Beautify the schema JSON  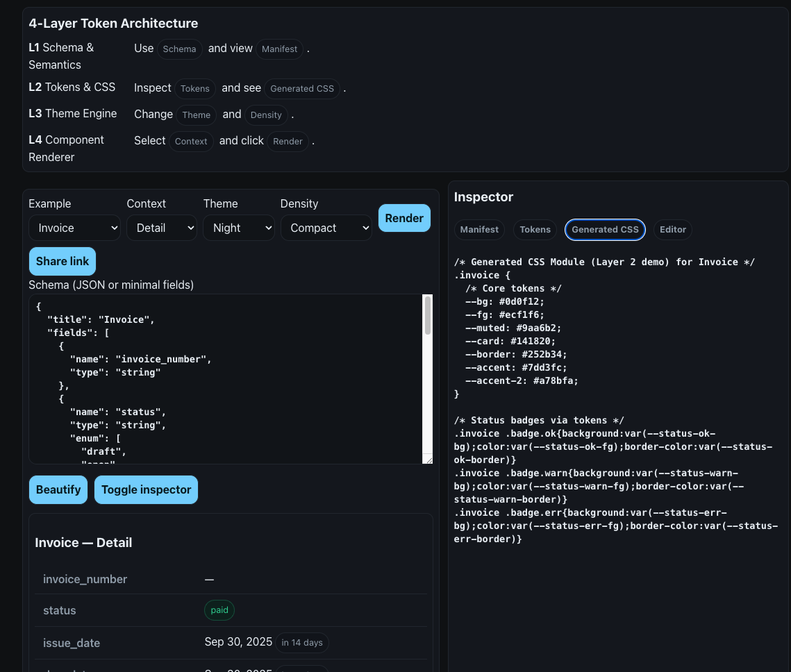pos(58,489)
